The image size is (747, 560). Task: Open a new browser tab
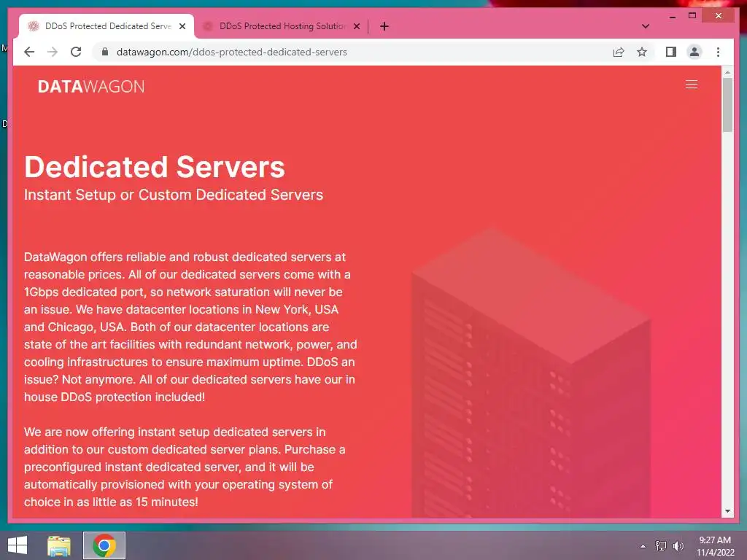(384, 26)
